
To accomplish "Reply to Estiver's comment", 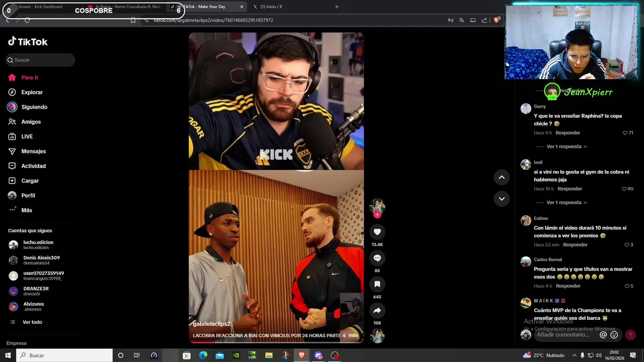I will coord(576,245).
